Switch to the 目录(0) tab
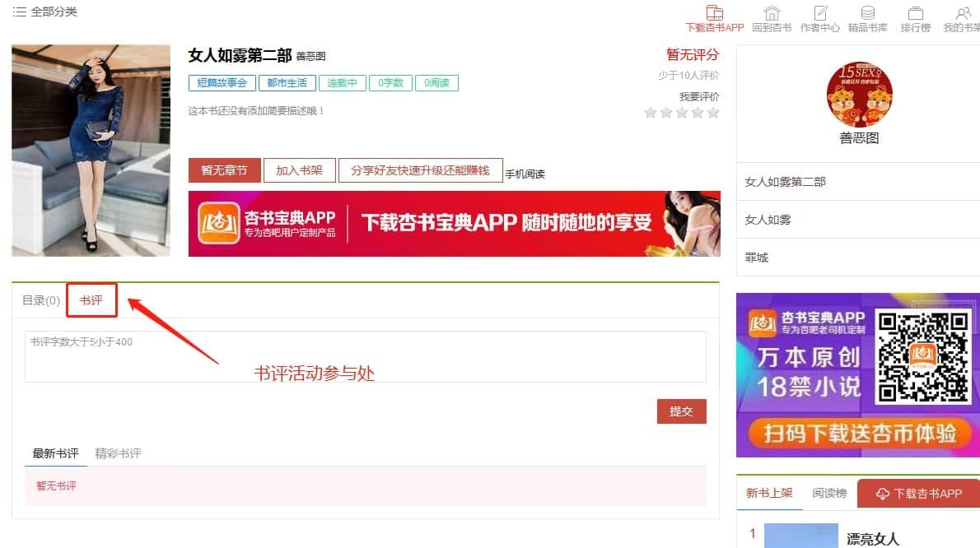The image size is (980, 548). 41,300
